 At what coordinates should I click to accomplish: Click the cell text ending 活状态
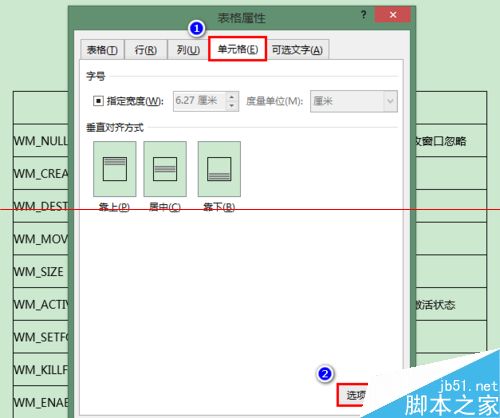(435, 304)
